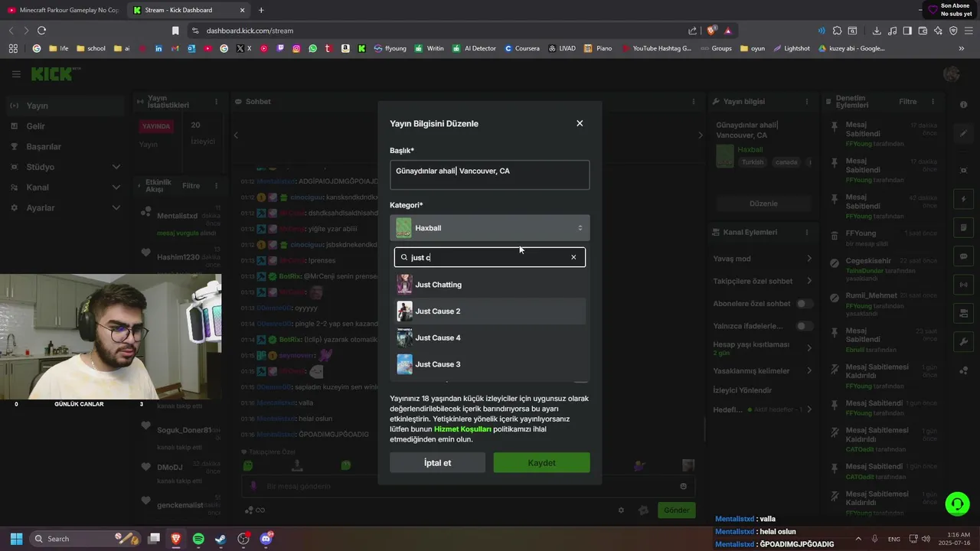Open Kanal Eylemleri panel options menu
The width and height of the screenshot is (980, 551).
806,232
